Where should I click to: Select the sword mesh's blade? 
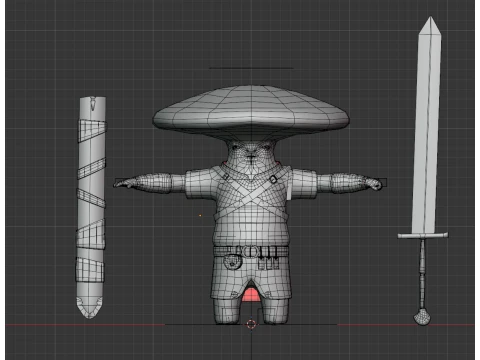click(x=427, y=125)
